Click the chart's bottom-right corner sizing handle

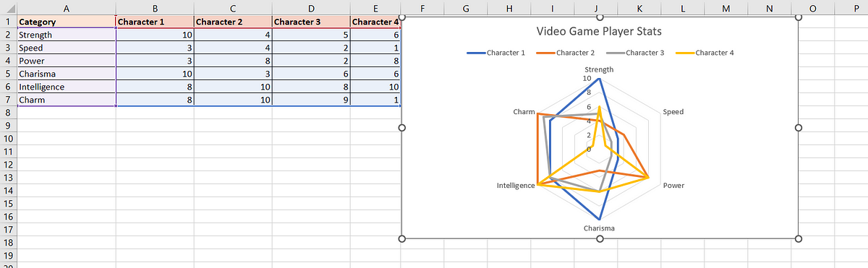click(x=799, y=239)
